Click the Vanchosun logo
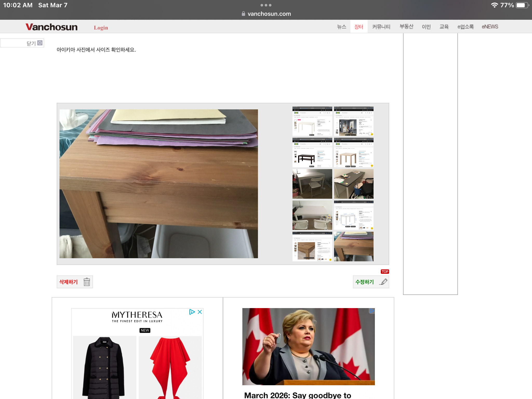532x399 pixels. click(51, 27)
